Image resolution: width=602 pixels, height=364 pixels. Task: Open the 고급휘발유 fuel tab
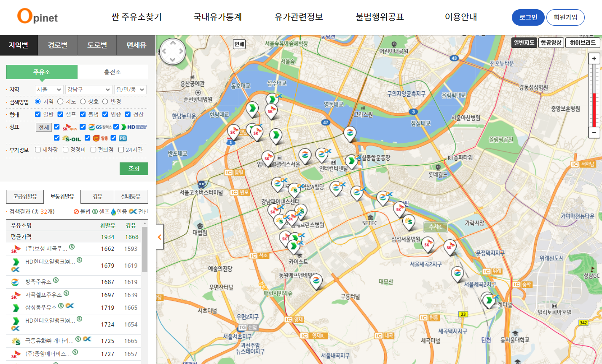tap(25, 197)
